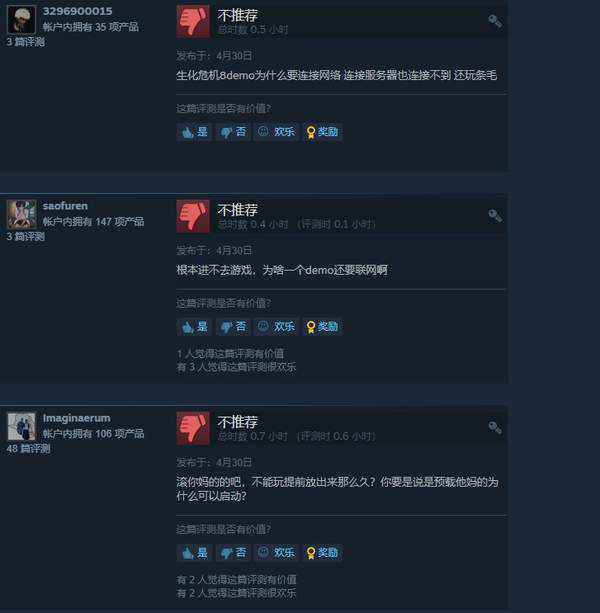
Task: Mark saofuren's review as 欢乐 (funny)
Action: pyautogui.click(x=276, y=326)
